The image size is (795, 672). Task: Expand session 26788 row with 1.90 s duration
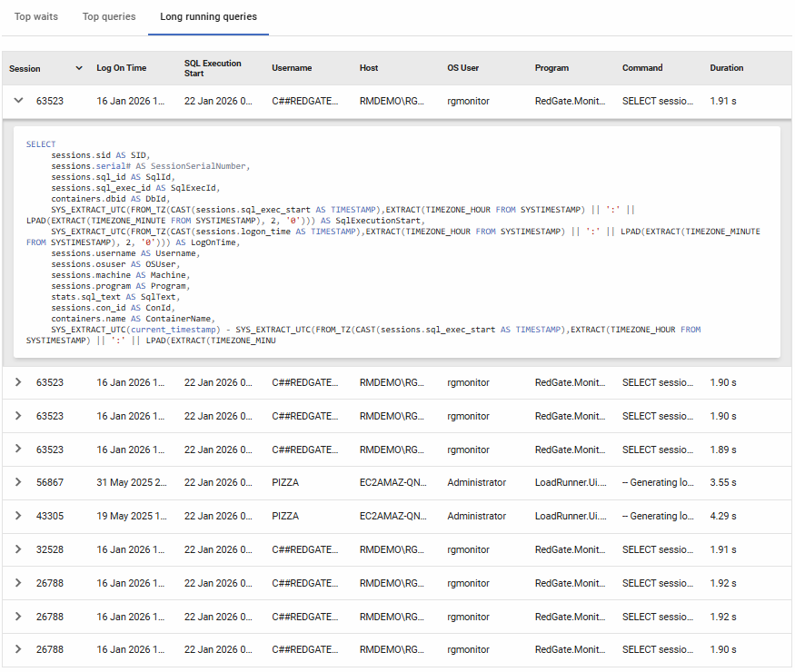coord(18,649)
